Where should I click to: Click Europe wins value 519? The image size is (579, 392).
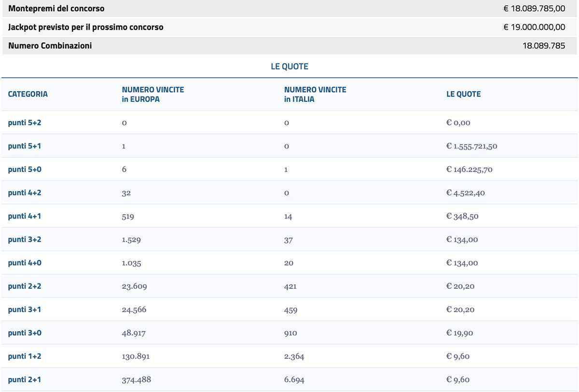click(x=128, y=216)
